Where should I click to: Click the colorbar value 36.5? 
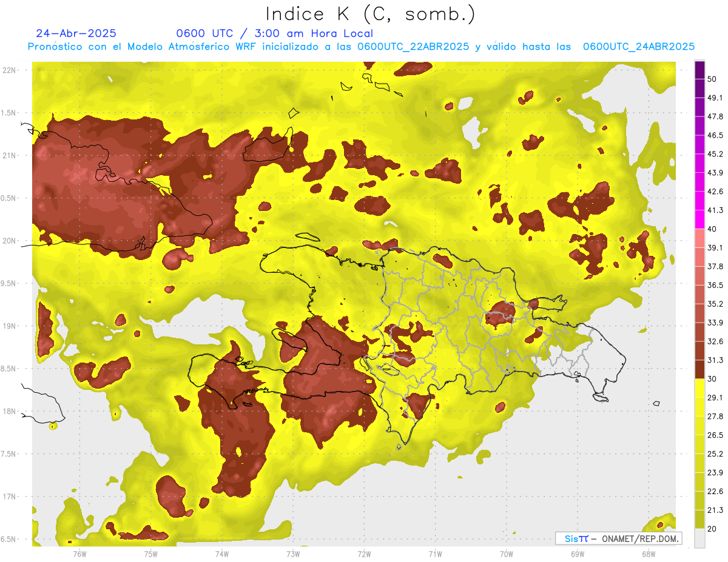(715, 285)
